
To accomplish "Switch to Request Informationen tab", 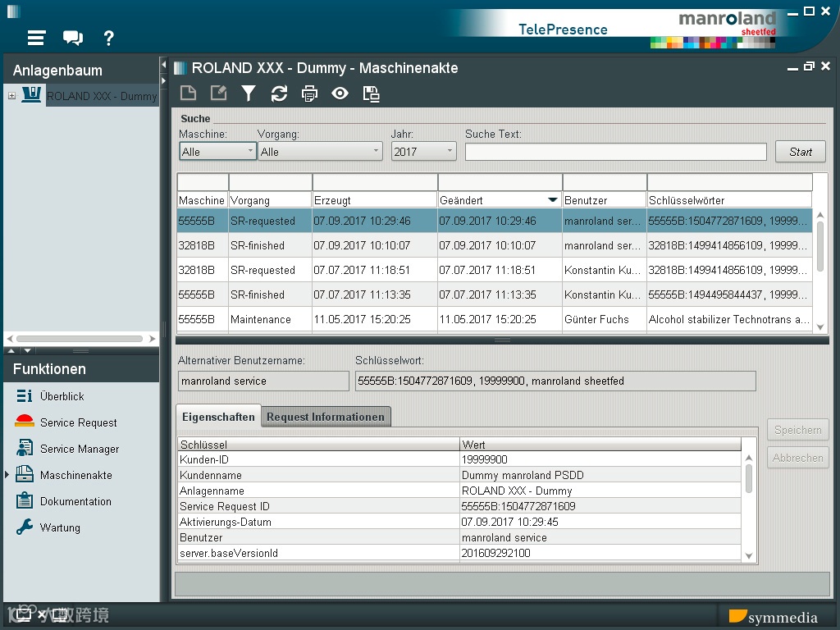I will (325, 417).
